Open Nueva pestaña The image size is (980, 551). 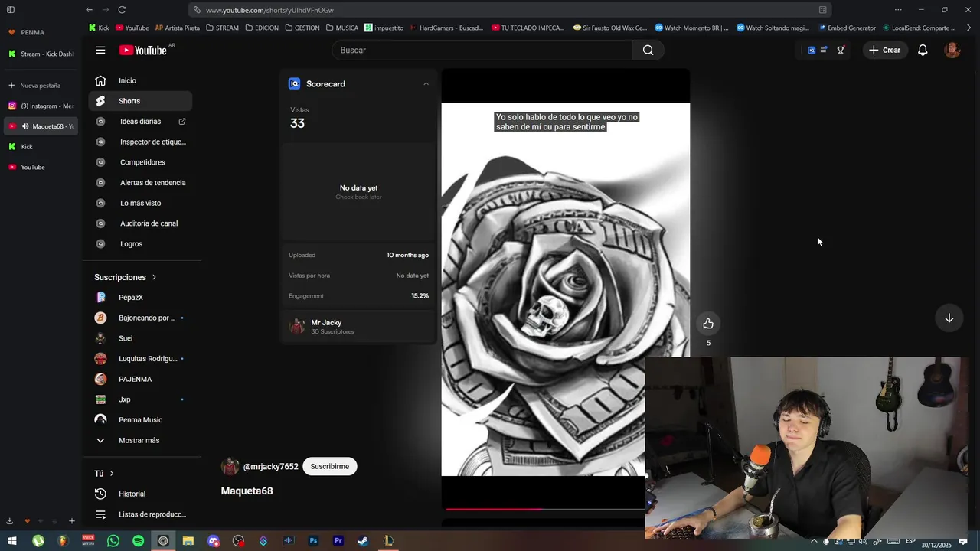(41, 86)
